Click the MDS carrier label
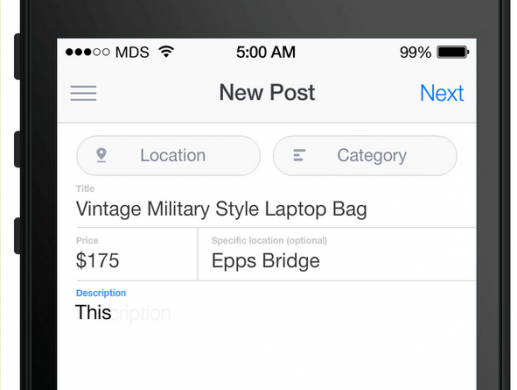517x390 pixels. (x=132, y=52)
